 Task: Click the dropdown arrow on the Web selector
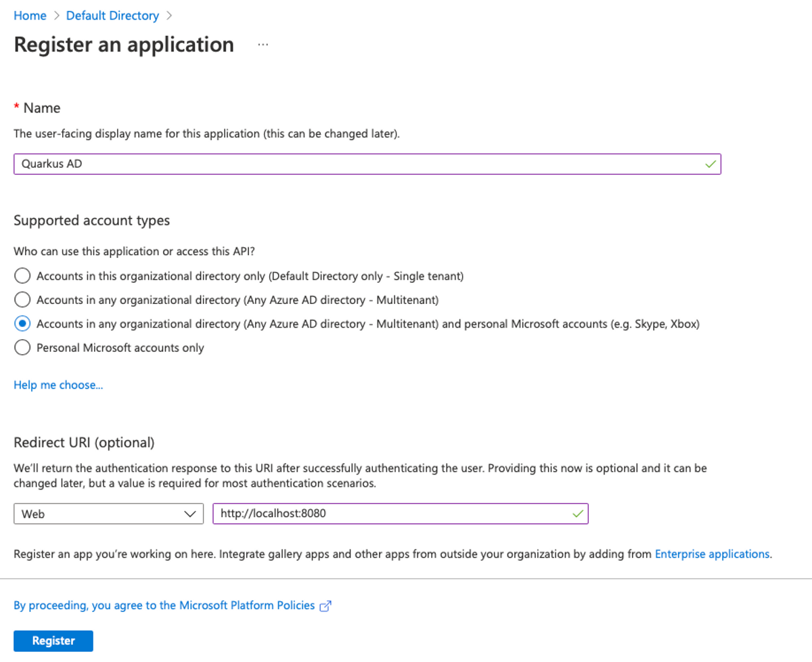tap(191, 513)
